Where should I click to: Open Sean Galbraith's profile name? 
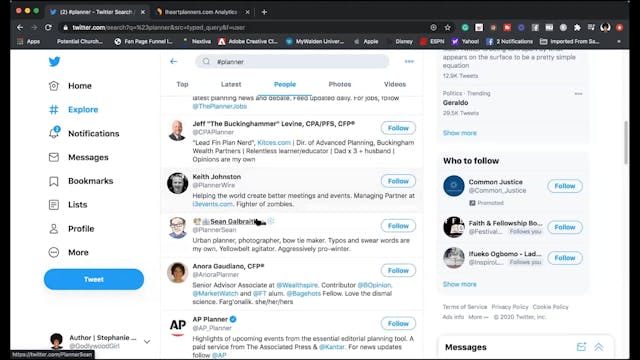click(x=234, y=221)
